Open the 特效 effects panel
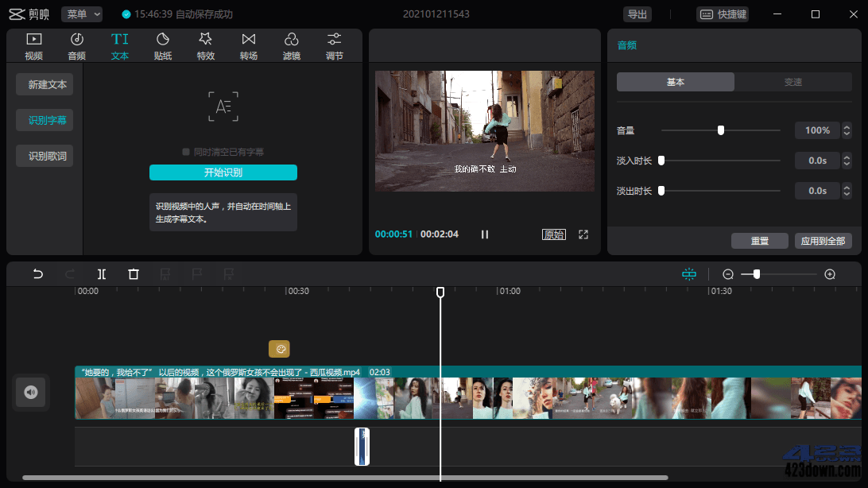This screenshot has width=868, height=488. 205,45
